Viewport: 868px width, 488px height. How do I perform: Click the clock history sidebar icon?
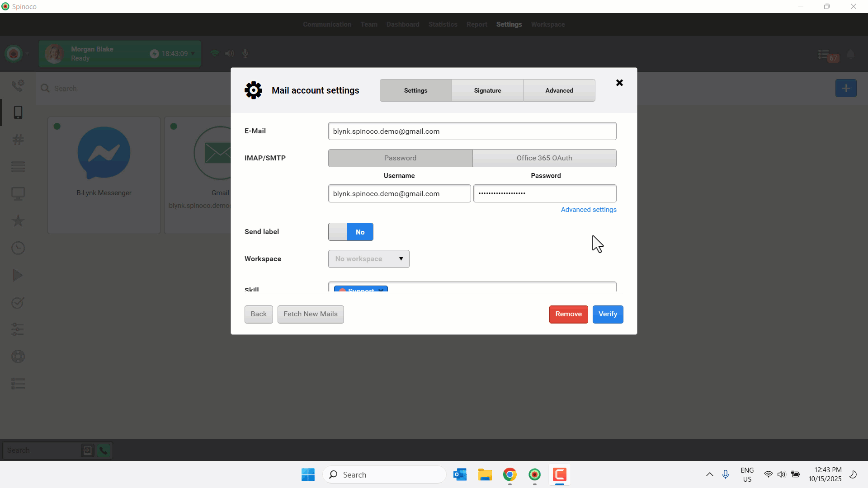(18, 248)
